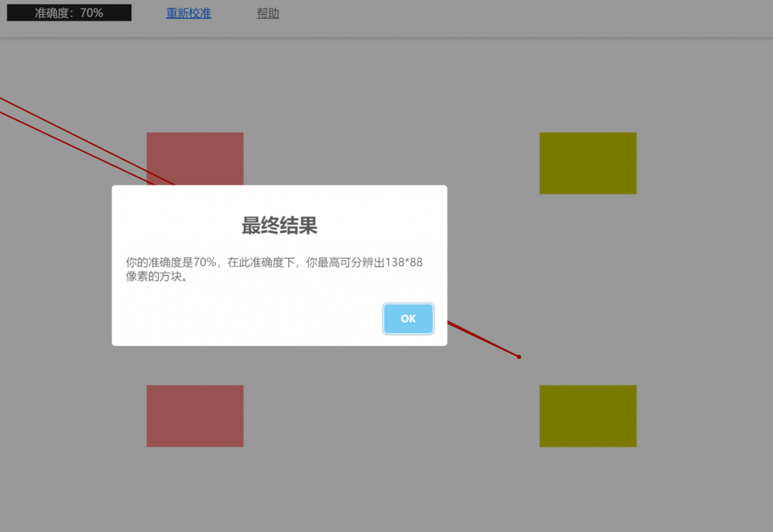Select the lower-right olive rectangle
Image resolution: width=773 pixels, height=532 pixels.
(x=588, y=416)
